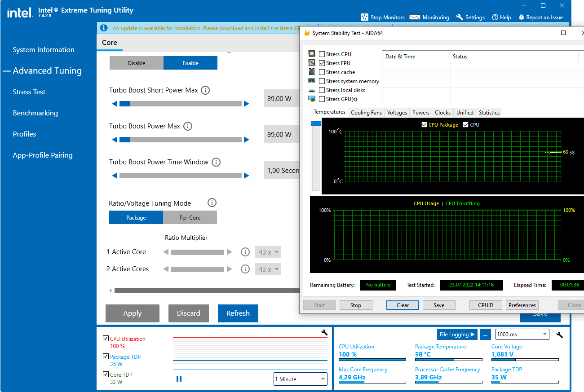This screenshot has height=392, width=584.
Task: Decrease Turbo Boost Power Time Window with left arrow
Action: tap(115, 176)
